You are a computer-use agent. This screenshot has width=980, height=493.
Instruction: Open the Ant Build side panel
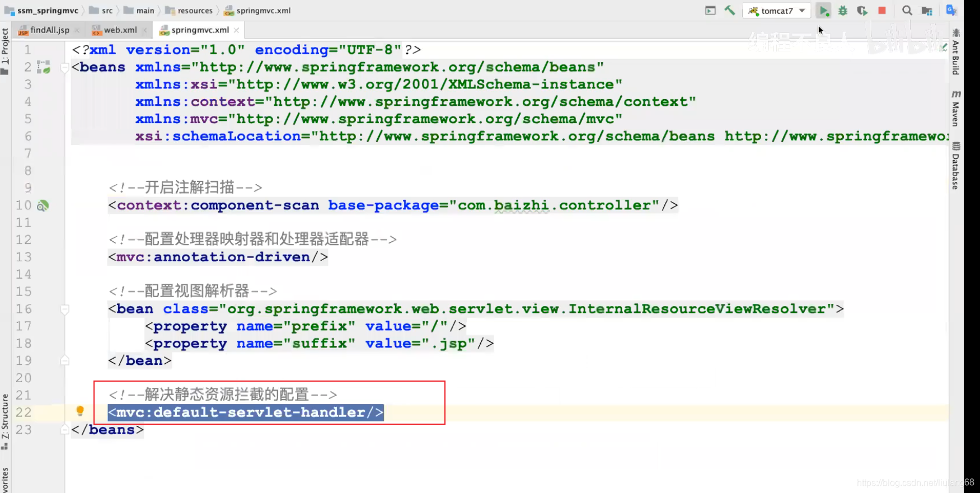tap(956, 51)
